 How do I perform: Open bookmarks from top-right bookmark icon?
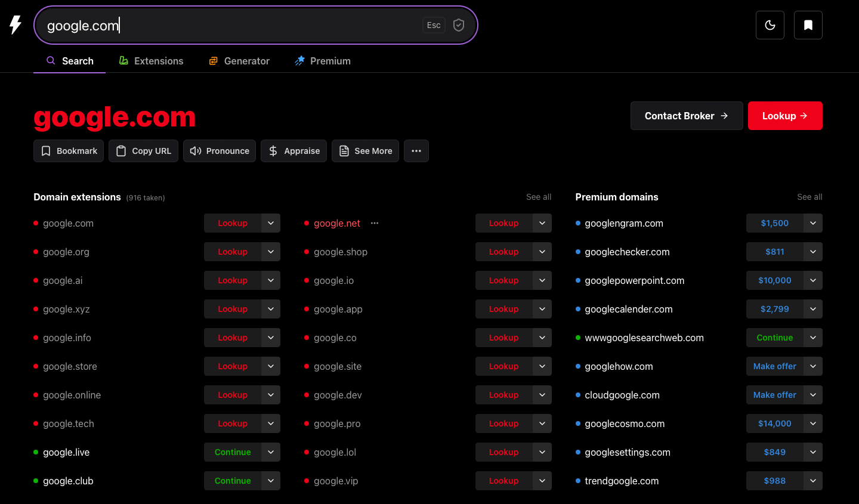coord(808,25)
